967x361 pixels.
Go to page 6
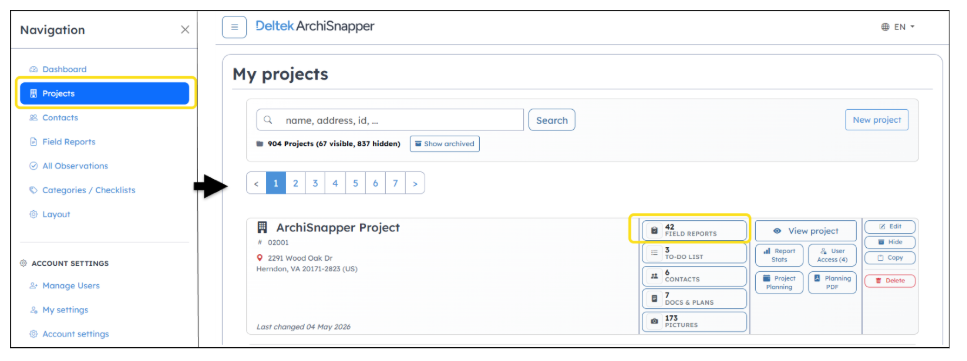coord(375,183)
